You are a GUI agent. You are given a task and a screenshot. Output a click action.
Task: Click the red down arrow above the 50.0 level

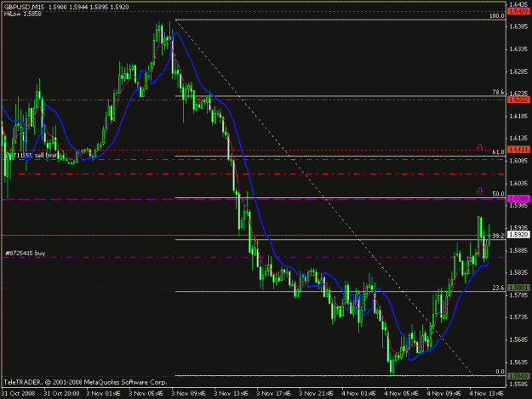[479, 191]
